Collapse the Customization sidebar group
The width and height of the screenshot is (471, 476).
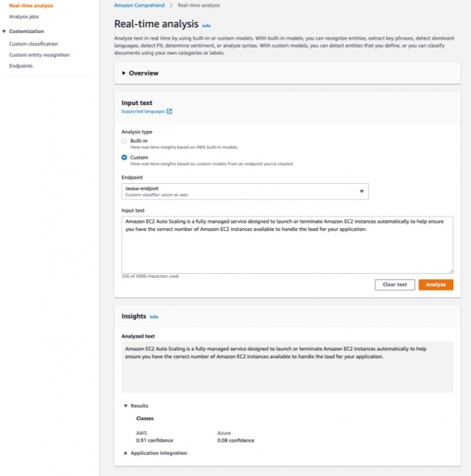pyautogui.click(x=4, y=32)
